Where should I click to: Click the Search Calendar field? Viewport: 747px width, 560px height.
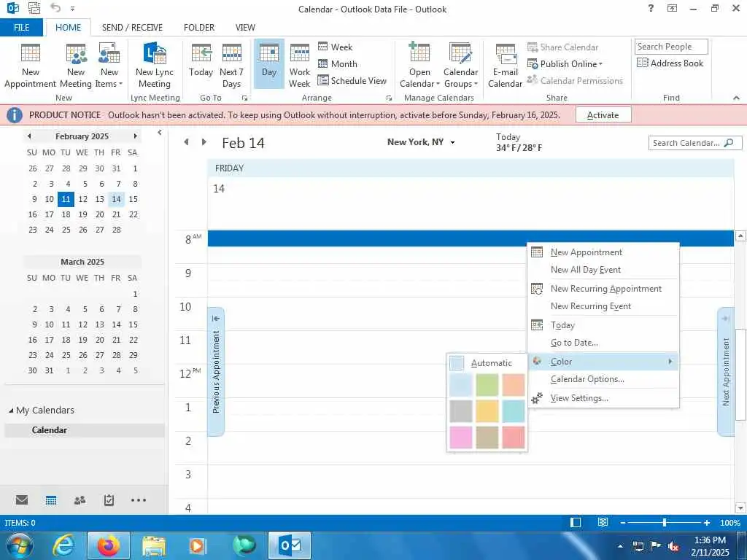pyautogui.click(x=694, y=143)
